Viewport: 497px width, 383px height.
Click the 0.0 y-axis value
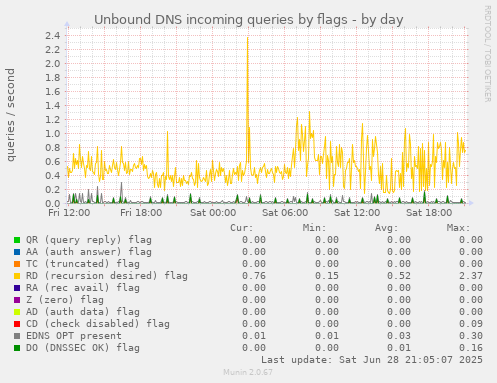(x=53, y=203)
